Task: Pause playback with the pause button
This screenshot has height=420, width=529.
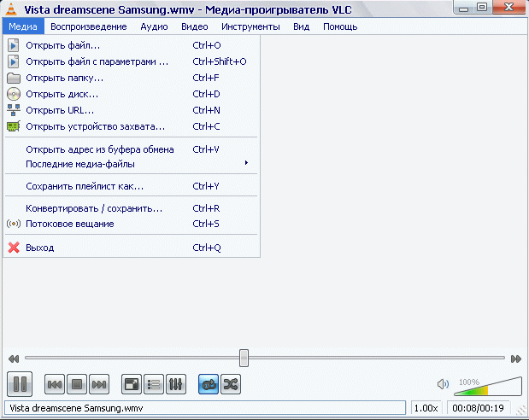Action: click(20, 384)
